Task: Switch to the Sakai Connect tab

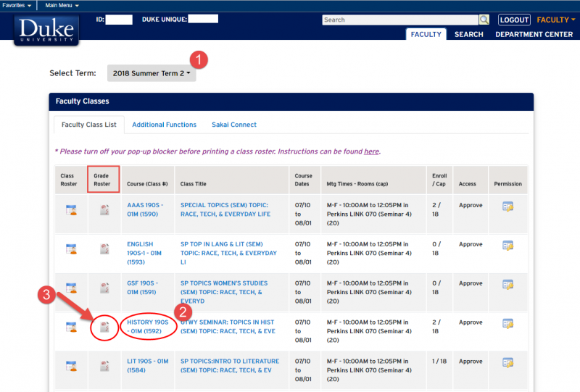Action: coord(233,125)
